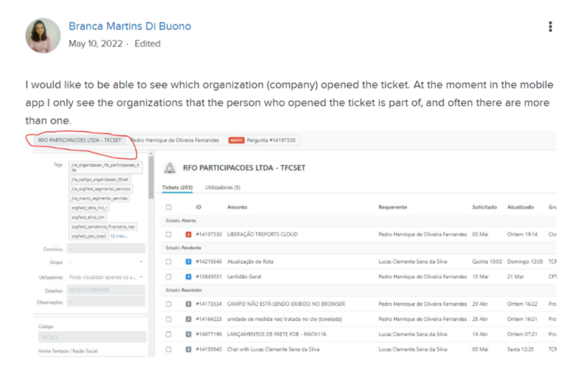Sort by the ID column header
This screenshot has width=588, height=370.
(x=199, y=207)
